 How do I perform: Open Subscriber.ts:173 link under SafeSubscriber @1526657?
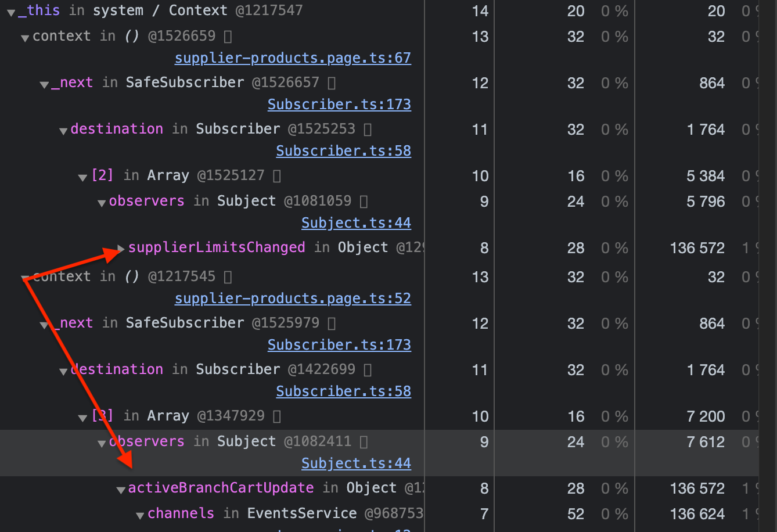(x=339, y=105)
